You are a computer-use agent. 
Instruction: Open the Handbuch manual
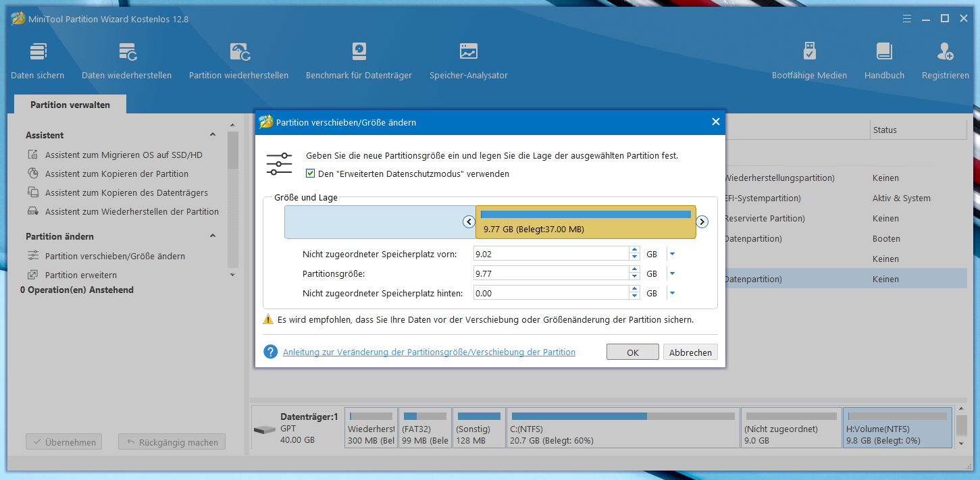click(x=884, y=61)
